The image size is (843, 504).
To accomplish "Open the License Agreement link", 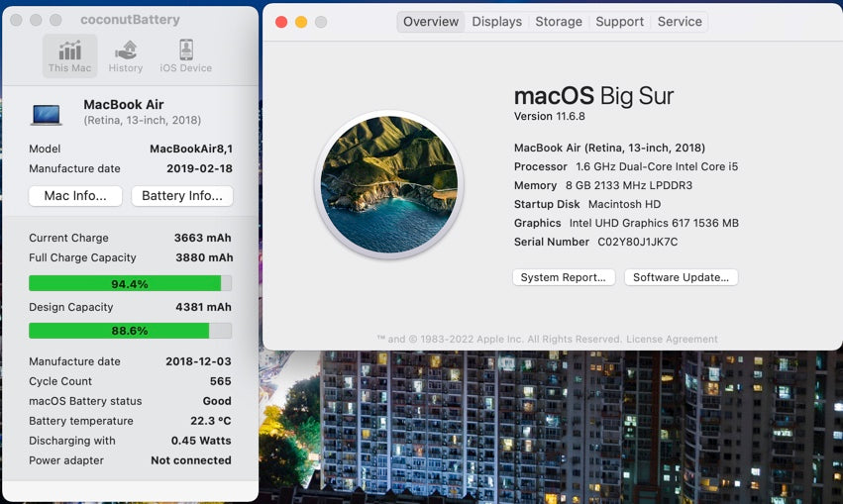I will [672, 339].
